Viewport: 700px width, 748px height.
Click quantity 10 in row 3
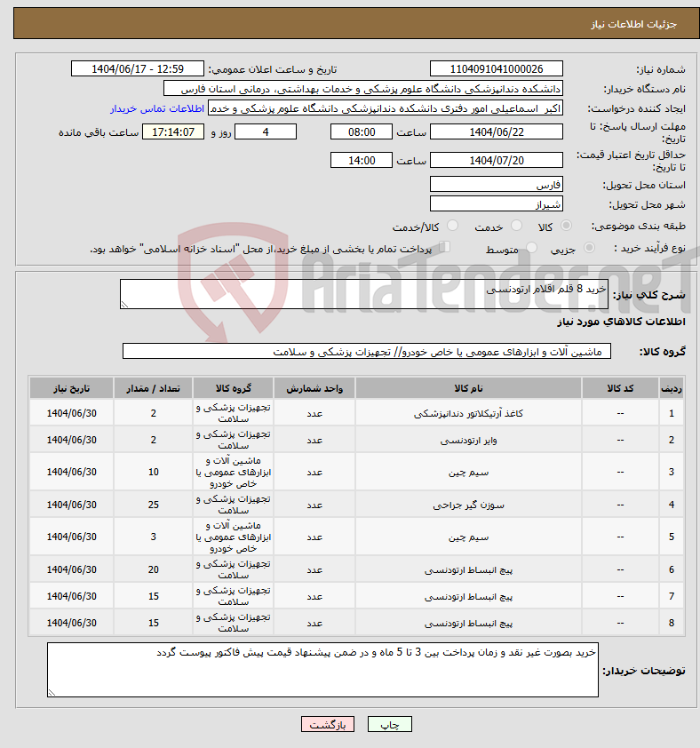pos(153,473)
